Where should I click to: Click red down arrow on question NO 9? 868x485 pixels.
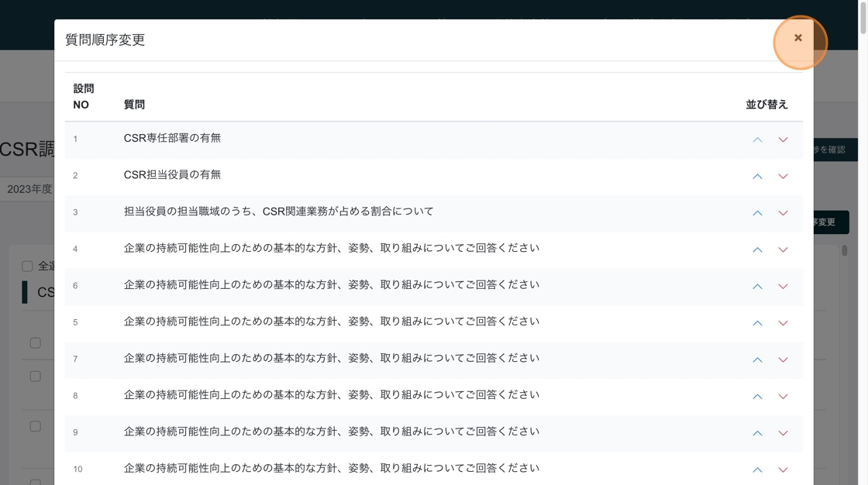tap(783, 433)
